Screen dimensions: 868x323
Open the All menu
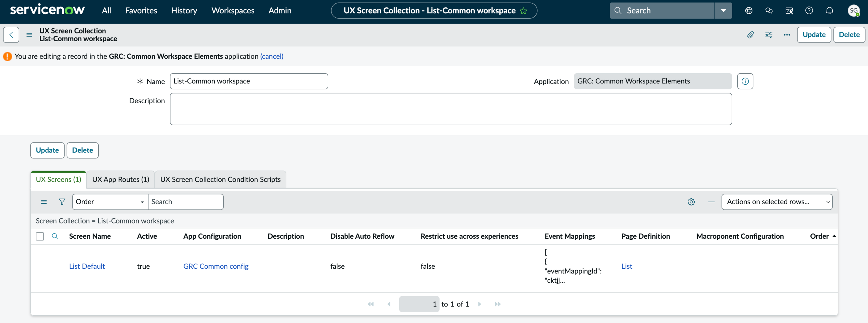click(106, 10)
